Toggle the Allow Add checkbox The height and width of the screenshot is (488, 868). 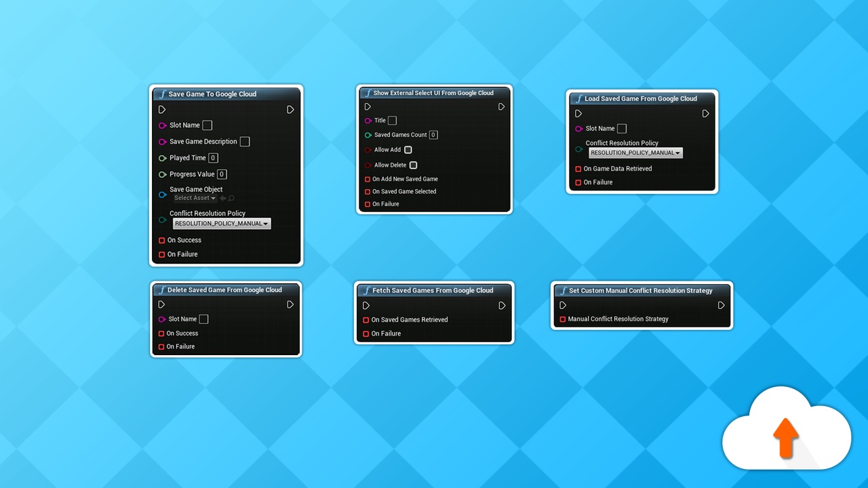click(x=408, y=150)
